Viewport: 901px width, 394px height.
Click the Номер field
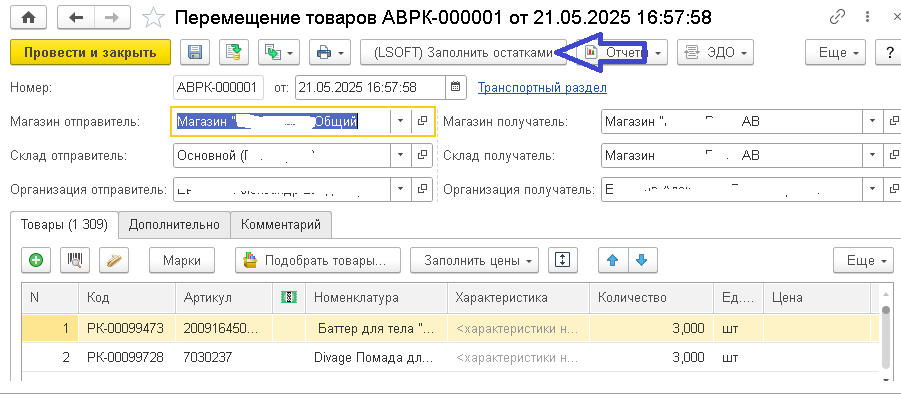click(218, 88)
